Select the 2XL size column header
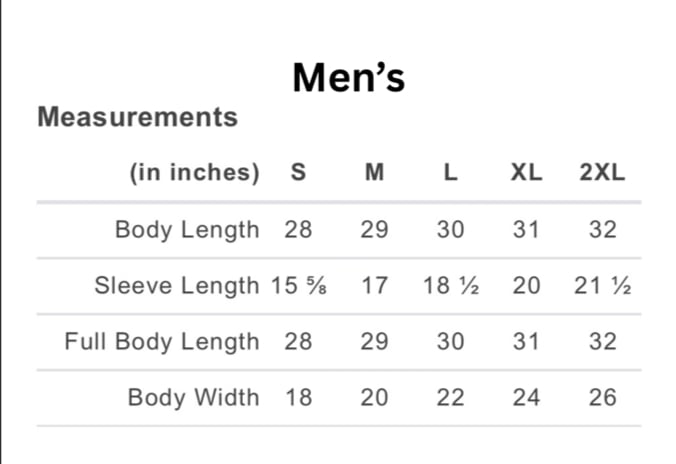The height and width of the screenshot is (464, 676). pyautogui.click(x=602, y=172)
